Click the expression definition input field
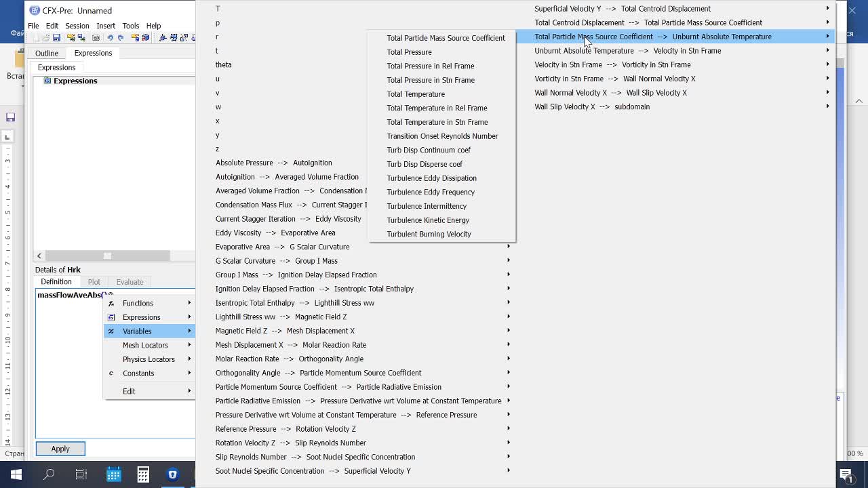Viewport: 868px width, 488px height. pyautogui.click(x=115, y=363)
